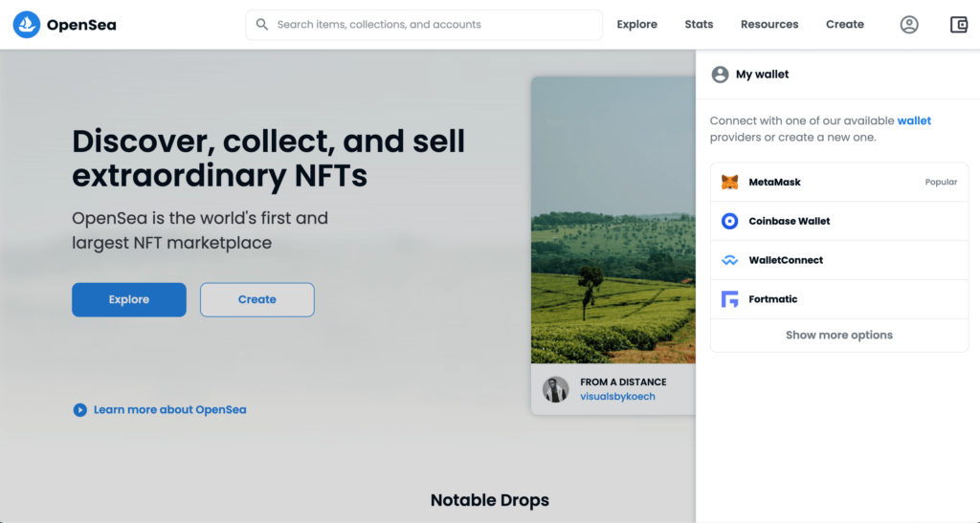
Task: Click the Learn more about OpenSea link
Action: pyautogui.click(x=170, y=410)
